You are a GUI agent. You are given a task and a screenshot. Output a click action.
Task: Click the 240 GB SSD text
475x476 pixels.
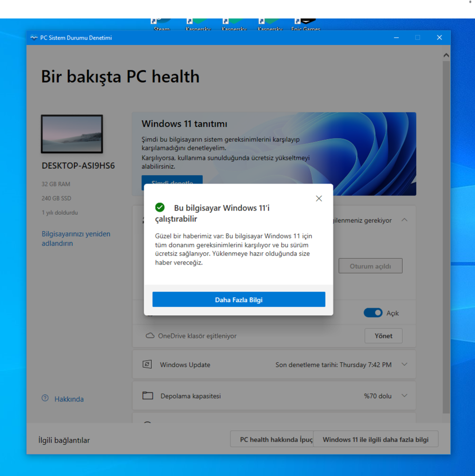tap(57, 198)
